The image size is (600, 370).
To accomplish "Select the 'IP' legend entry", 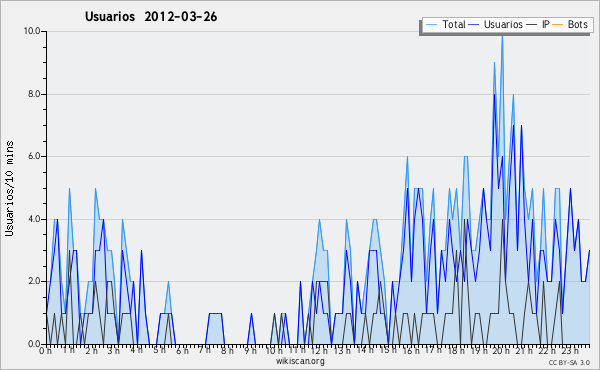I will 546,24.
